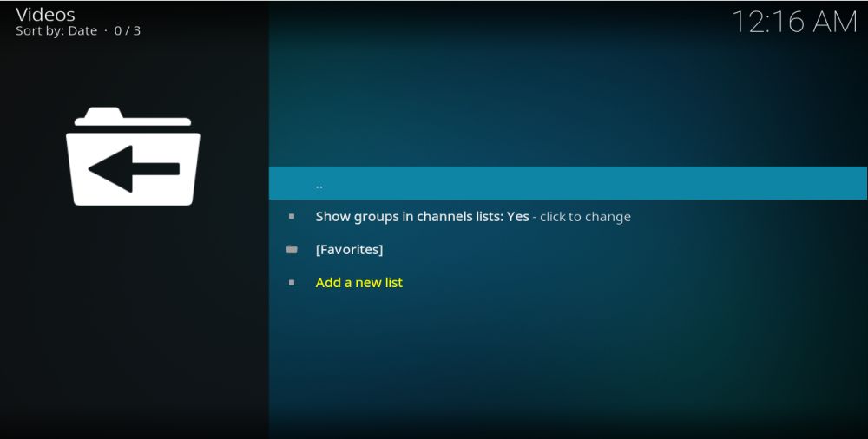The width and height of the screenshot is (868, 439).
Task: Click the '0 / 3' item counter
Action: point(128,31)
